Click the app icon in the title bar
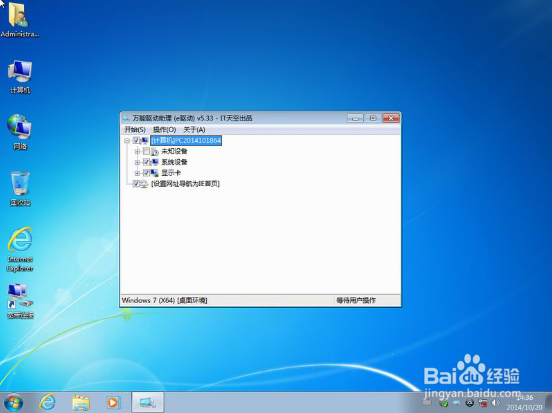The width and height of the screenshot is (552, 413). [126, 118]
